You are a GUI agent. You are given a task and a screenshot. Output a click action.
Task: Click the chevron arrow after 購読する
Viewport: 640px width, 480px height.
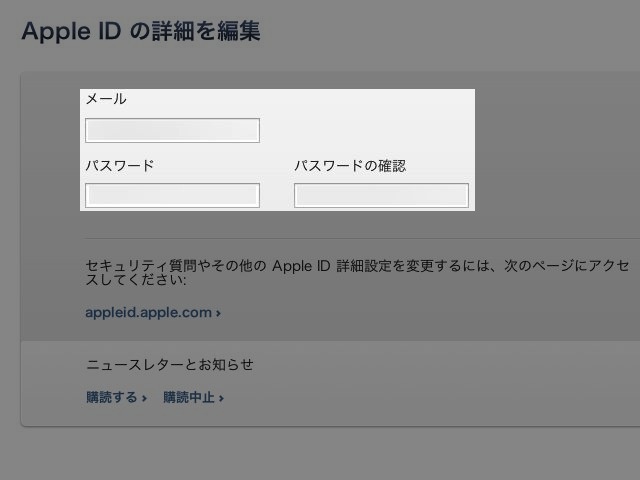144,398
